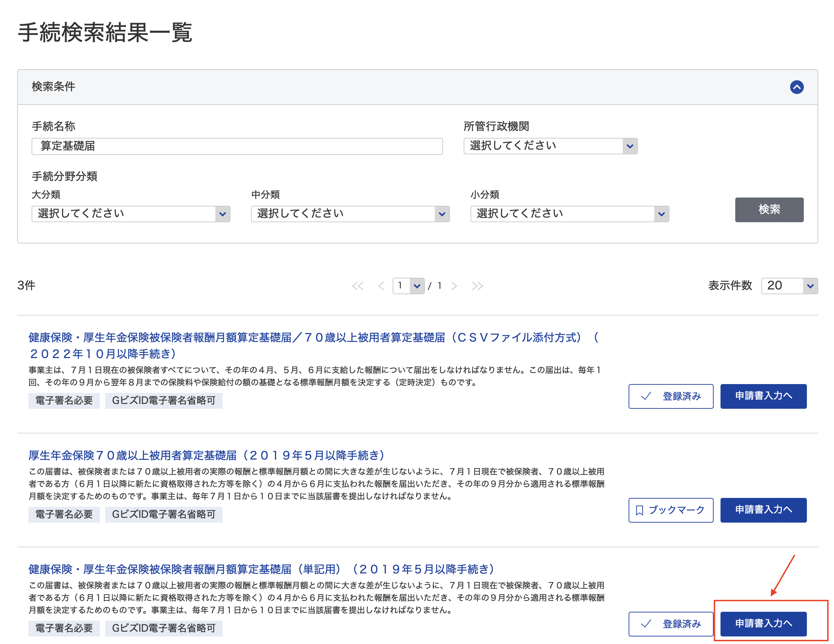Screen dimensions: 834x644
Task: Bookmark the 70歳以上被用者算定基礎届 procedure
Action: (670, 510)
